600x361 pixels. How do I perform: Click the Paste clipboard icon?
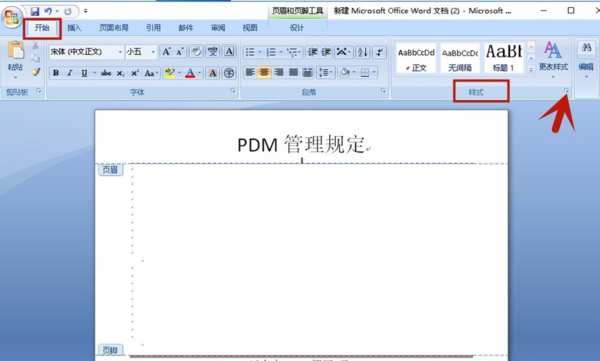15,50
